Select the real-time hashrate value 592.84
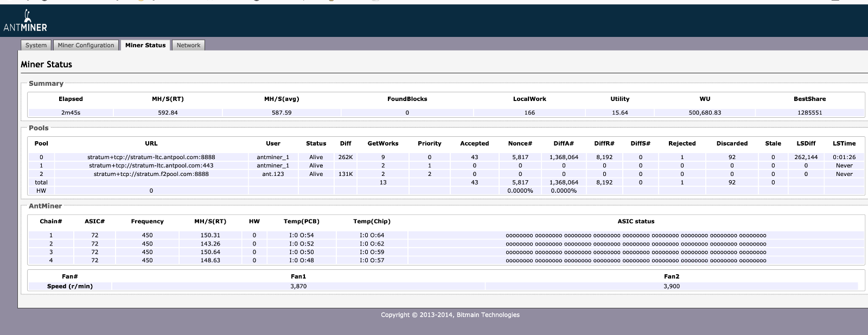868x335 pixels. [168, 112]
